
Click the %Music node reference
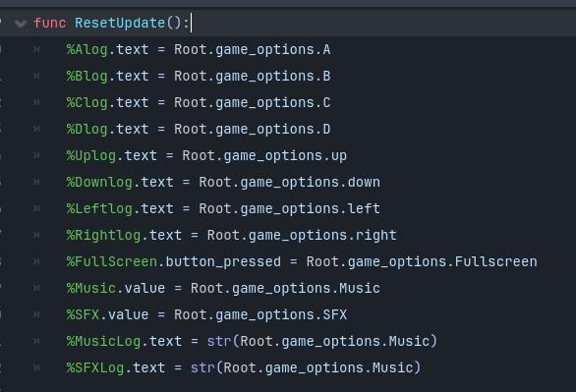coord(91,288)
